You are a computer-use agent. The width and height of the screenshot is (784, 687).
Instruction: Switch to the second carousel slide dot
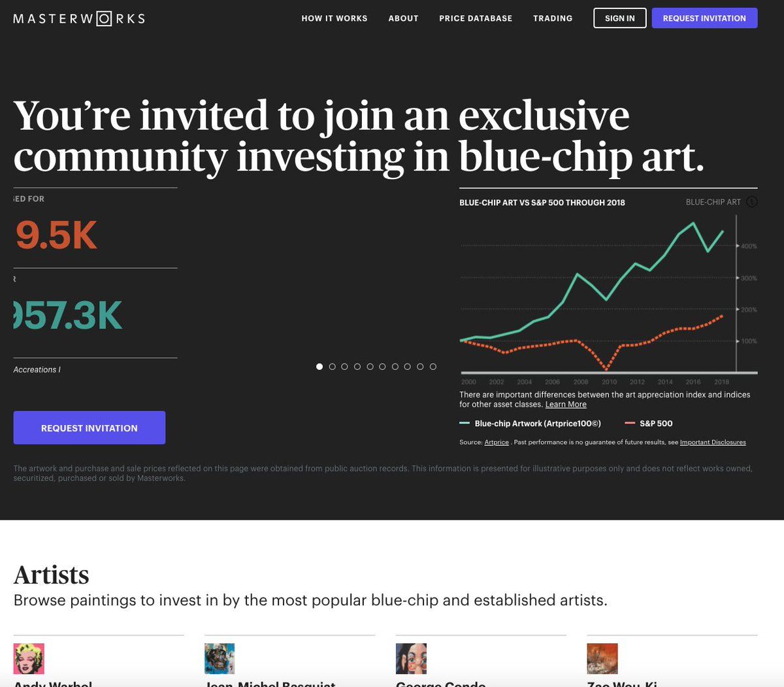332,367
